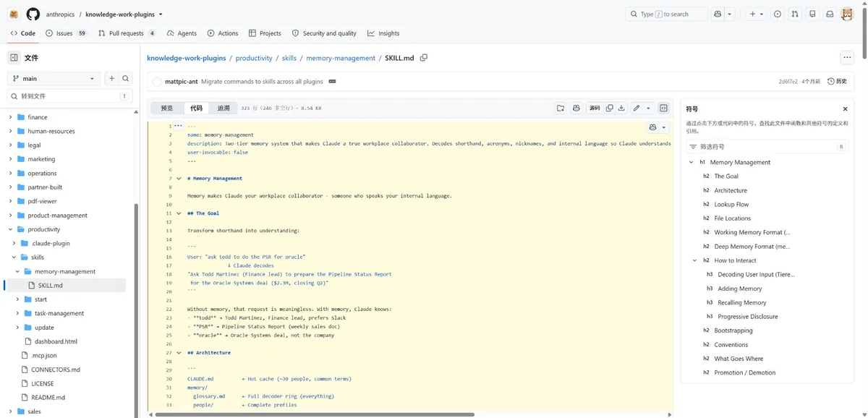The width and height of the screenshot is (868, 418).
Task: Expand the finance folder in tree
Action: click(11, 117)
